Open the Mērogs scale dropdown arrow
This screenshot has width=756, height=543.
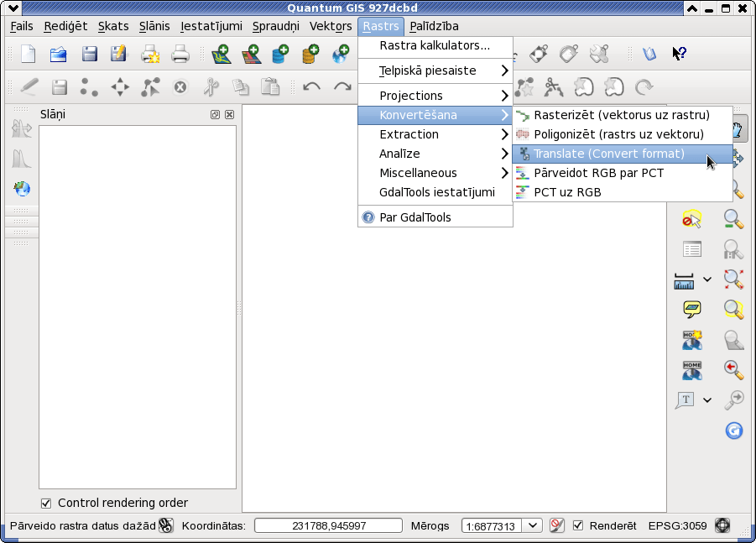[532, 525]
